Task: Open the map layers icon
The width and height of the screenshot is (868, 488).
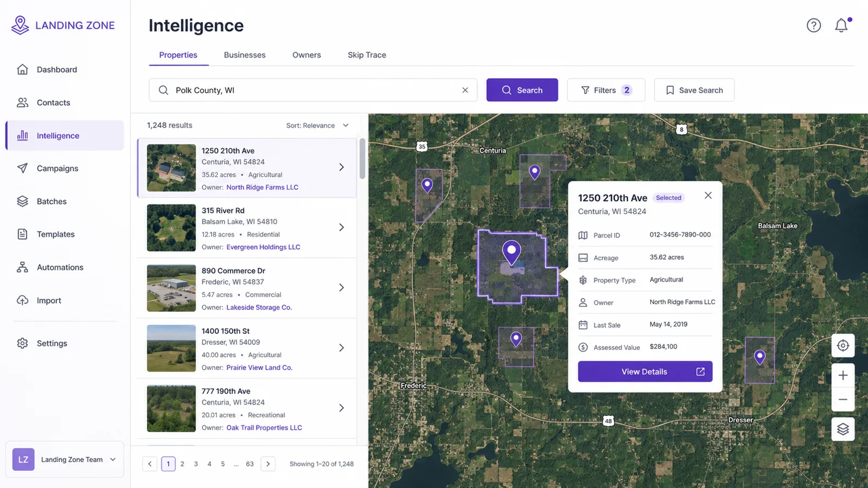Action: coord(843,429)
